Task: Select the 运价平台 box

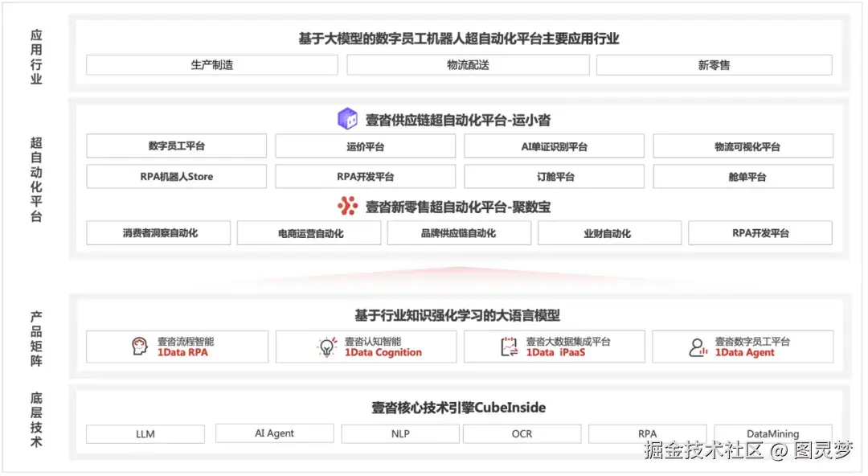Action: point(365,146)
